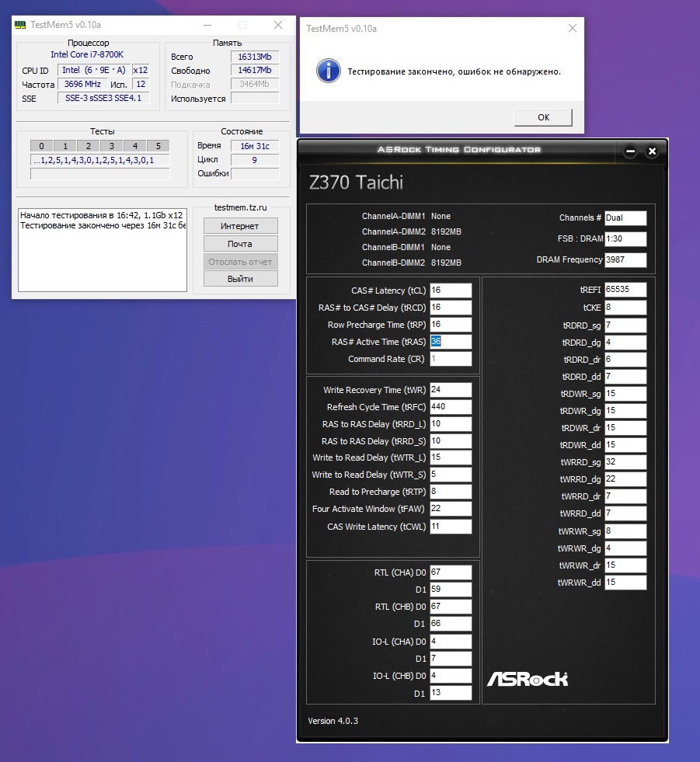Screen dimensions: 700x762
Task: Click the Write Recovery Time (tWR) field
Action: point(451,390)
